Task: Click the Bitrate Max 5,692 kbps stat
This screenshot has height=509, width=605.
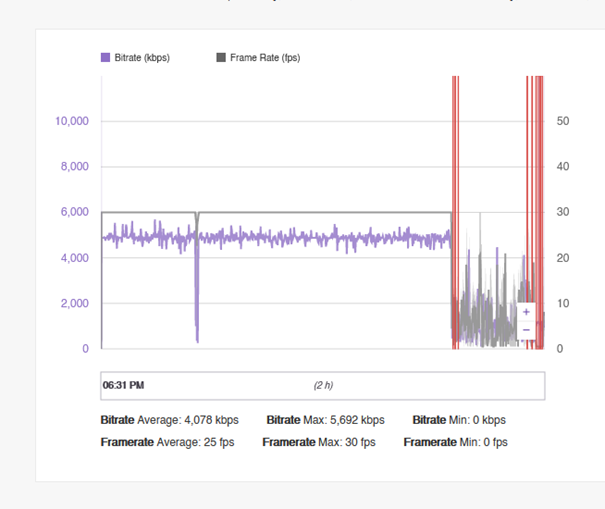Action: click(x=325, y=420)
